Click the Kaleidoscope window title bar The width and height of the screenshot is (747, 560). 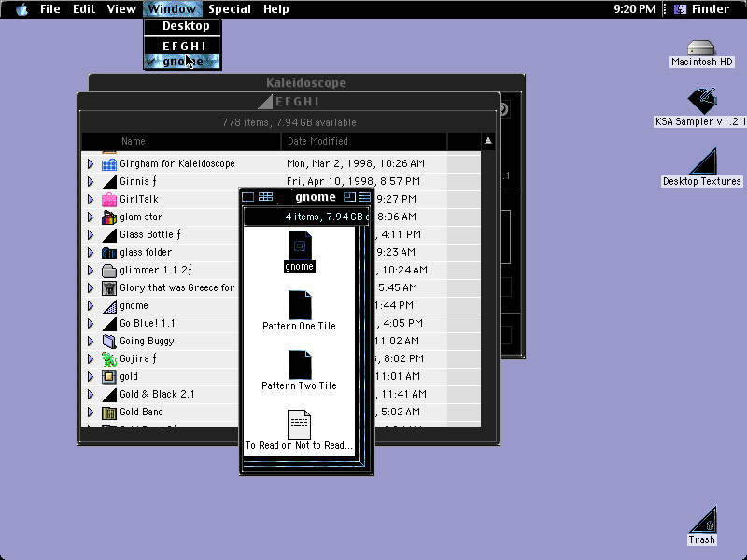[306, 82]
